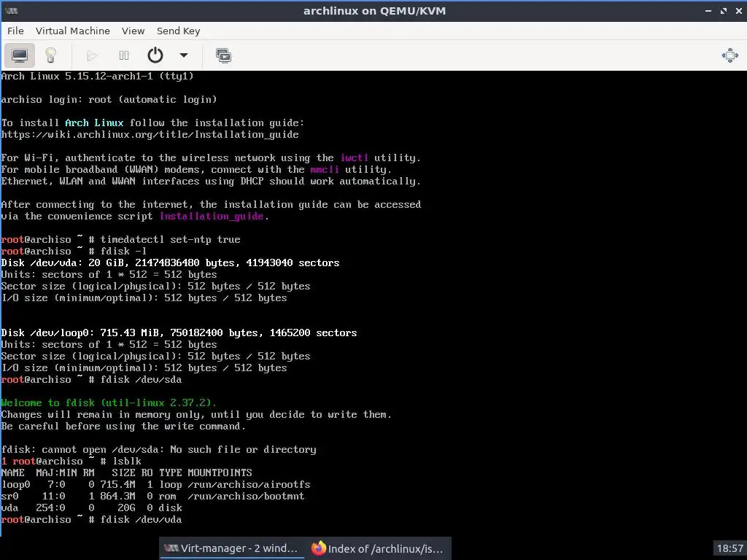Open the Send Key menu
The height and width of the screenshot is (560, 747).
pos(179,31)
